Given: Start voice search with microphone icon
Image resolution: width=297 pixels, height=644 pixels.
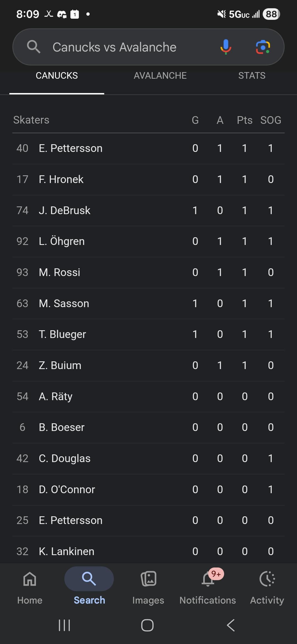Looking at the screenshot, I should pos(226,47).
